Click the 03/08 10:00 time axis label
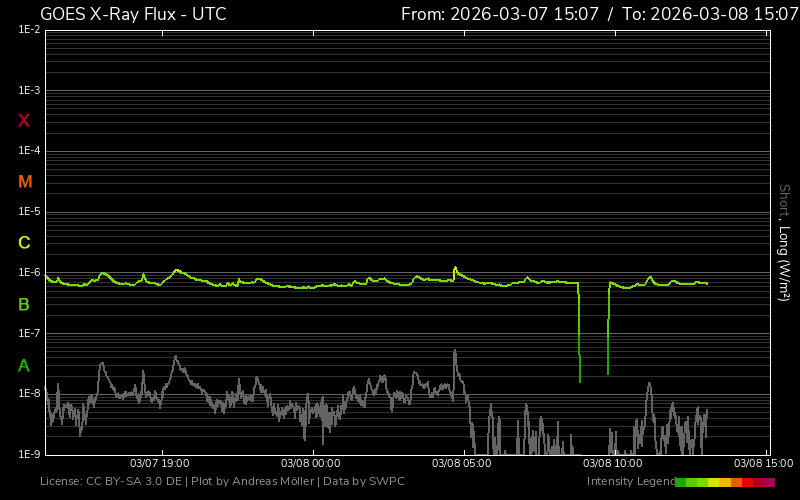 [611, 464]
